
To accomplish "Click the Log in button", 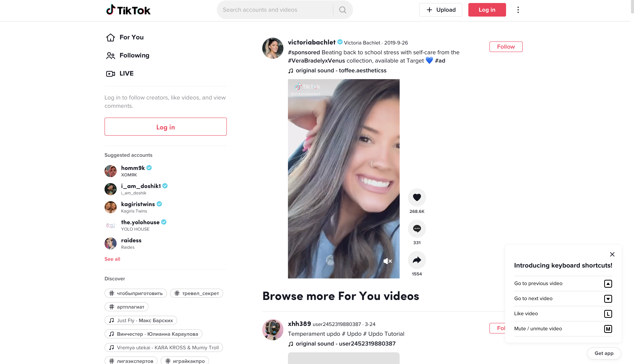I will (x=486, y=10).
